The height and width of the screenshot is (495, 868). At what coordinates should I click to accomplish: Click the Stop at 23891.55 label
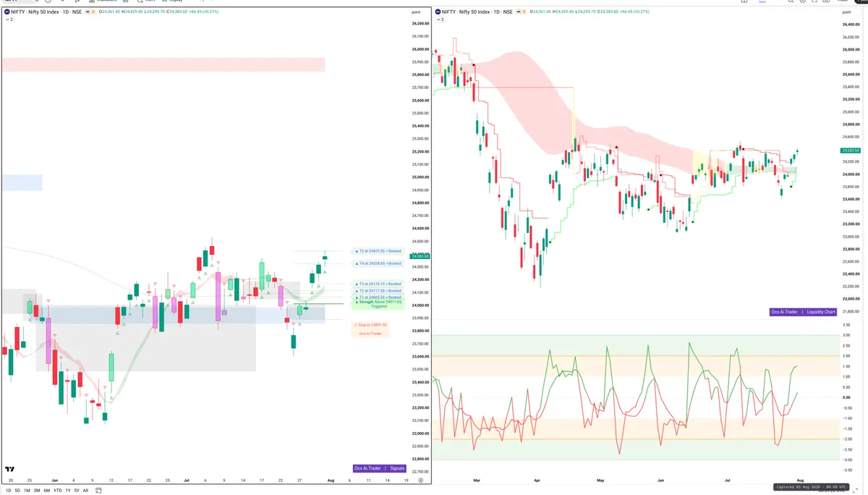click(370, 325)
